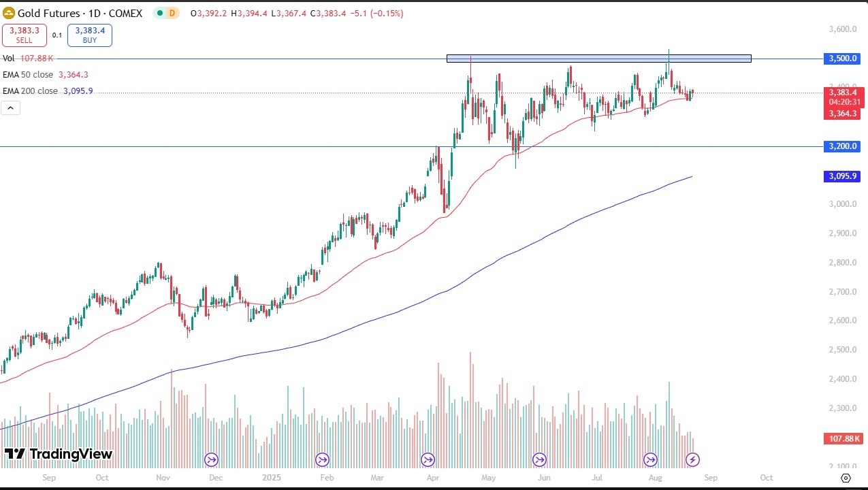The image size is (868, 490).
Task: Toggle visibility of the Vol indicator
Action: click(x=9, y=58)
